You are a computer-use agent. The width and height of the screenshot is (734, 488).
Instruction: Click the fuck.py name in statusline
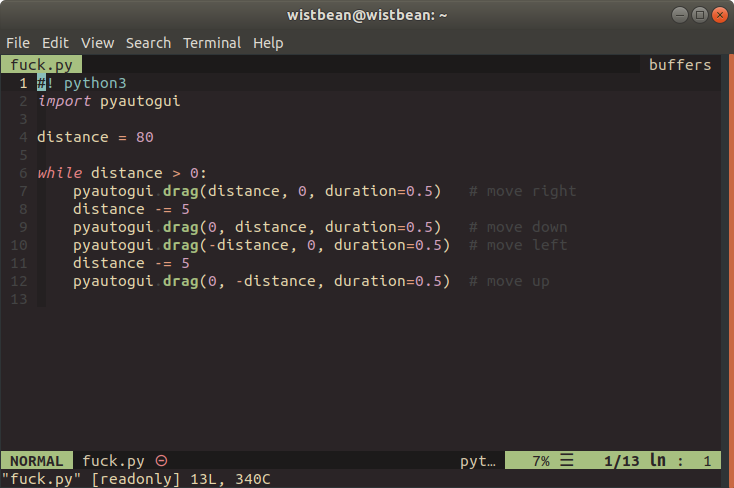click(113, 461)
